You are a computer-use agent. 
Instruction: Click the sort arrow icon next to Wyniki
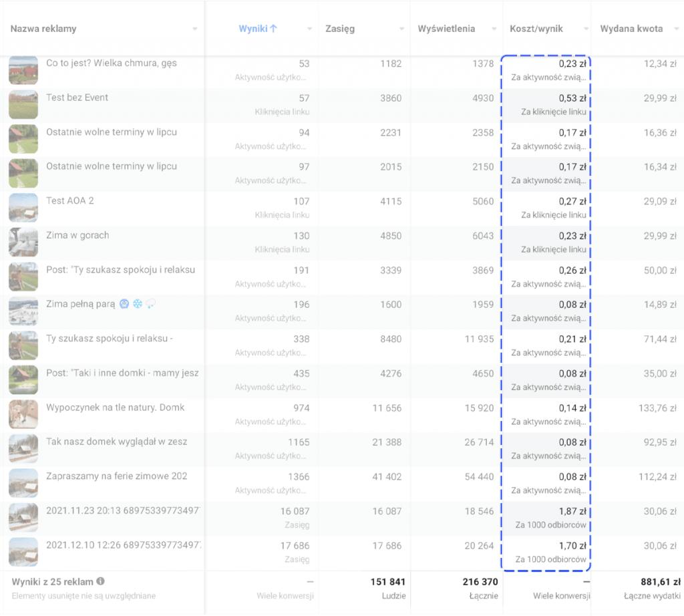point(273,29)
